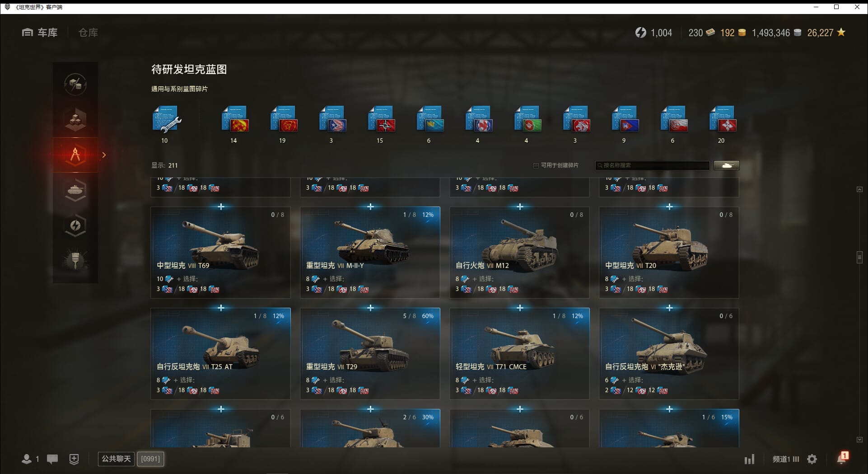
Task: Open the contacts list icon
Action: click(x=27, y=459)
